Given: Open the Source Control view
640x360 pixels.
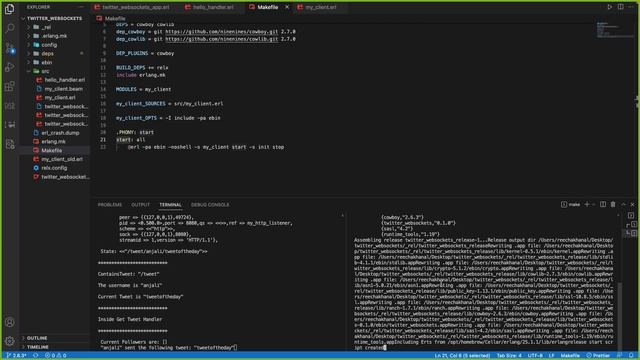Looking at the screenshot, I should pos(9,48).
